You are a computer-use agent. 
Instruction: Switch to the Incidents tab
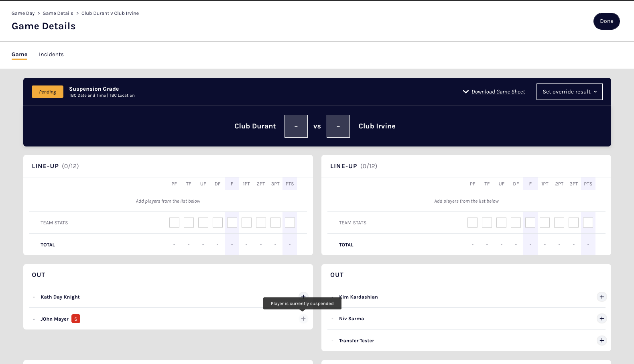click(51, 55)
